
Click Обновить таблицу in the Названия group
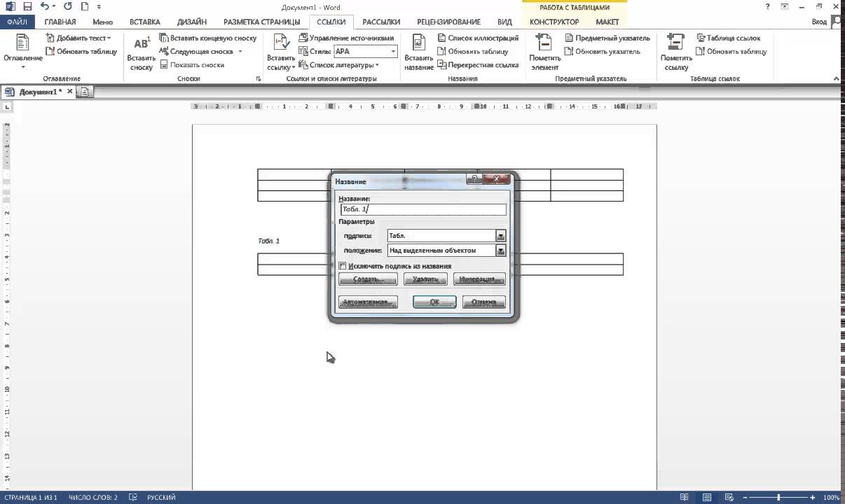pos(473,51)
